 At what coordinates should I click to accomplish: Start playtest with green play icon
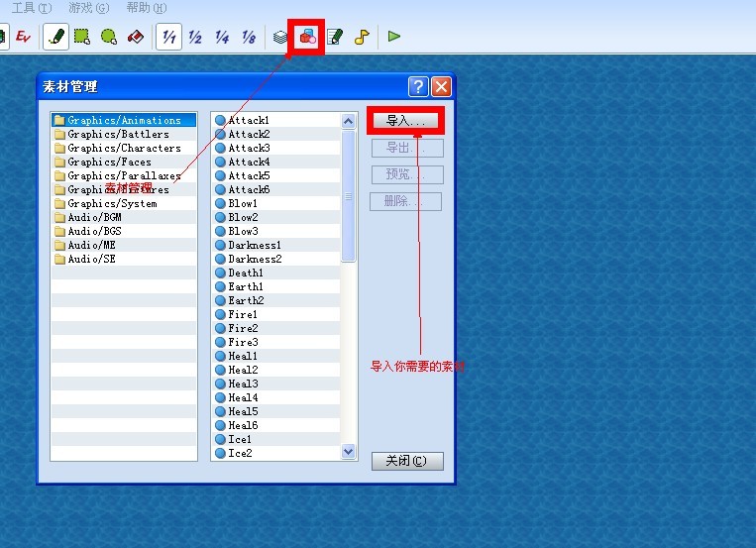[394, 37]
